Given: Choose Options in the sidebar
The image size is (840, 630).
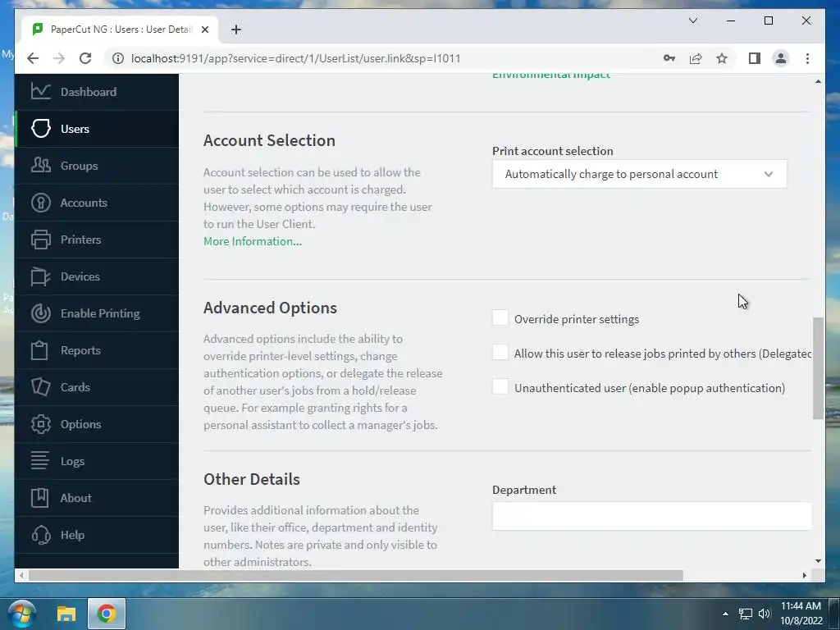Looking at the screenshot, I should coord(81,424).
